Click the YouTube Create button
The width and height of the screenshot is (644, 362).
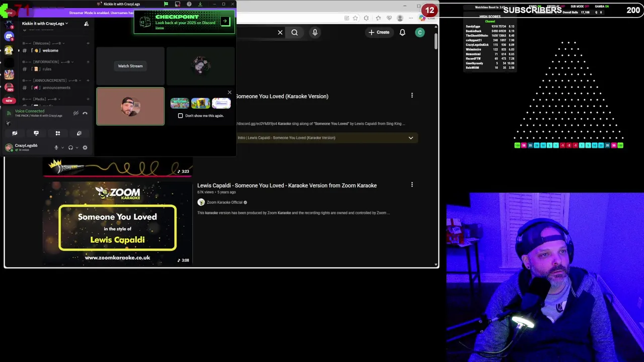coord(379,32)
